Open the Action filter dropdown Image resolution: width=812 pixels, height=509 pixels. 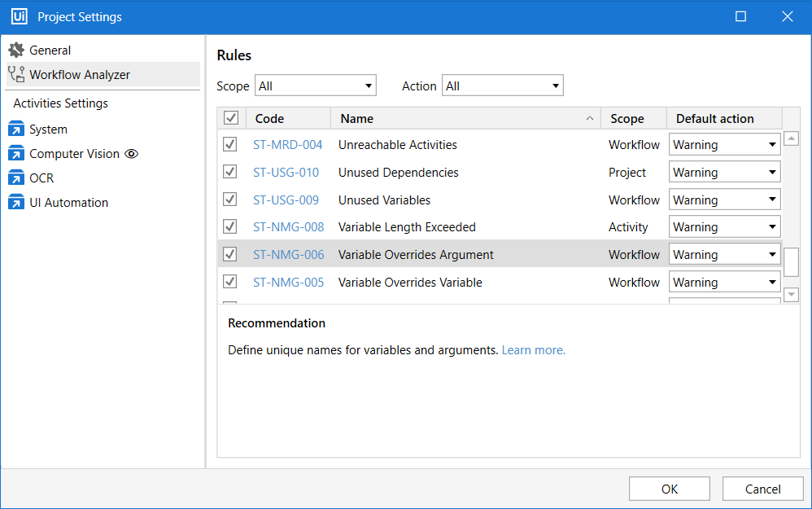click(502, 86)
